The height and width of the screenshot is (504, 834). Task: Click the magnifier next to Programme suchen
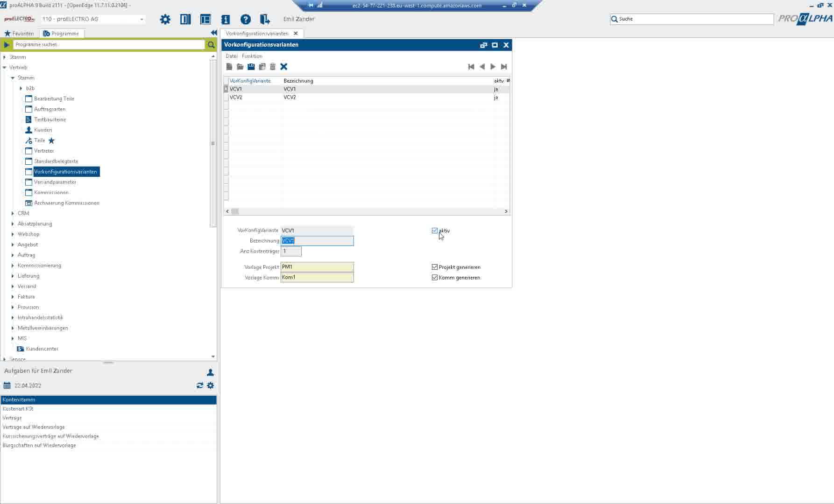point(211,45)
